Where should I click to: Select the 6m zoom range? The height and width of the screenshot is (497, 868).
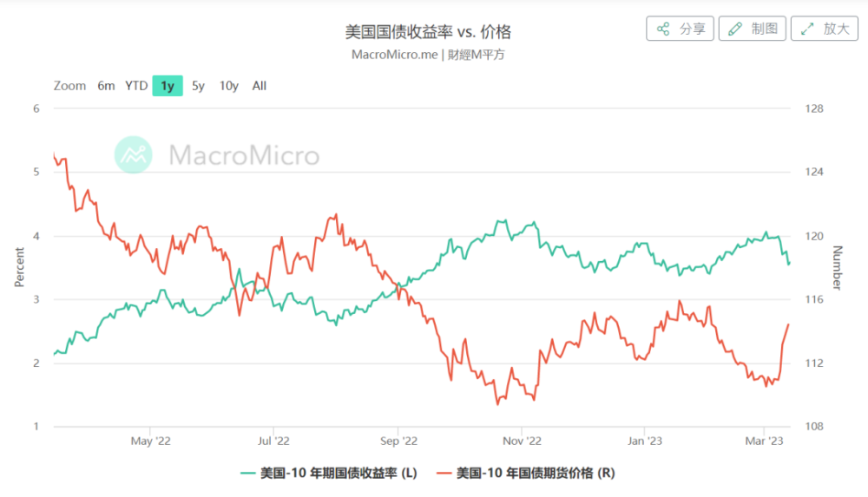coord(106,86)
